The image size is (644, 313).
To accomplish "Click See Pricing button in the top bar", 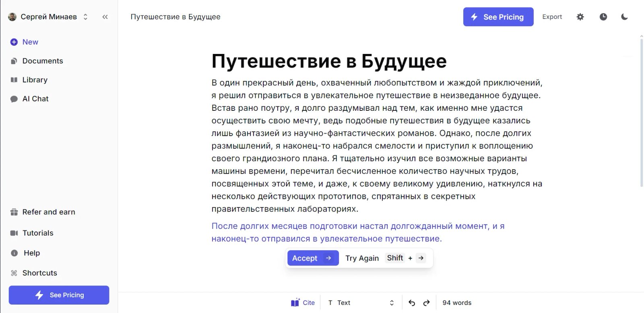I will pos(498,17).
